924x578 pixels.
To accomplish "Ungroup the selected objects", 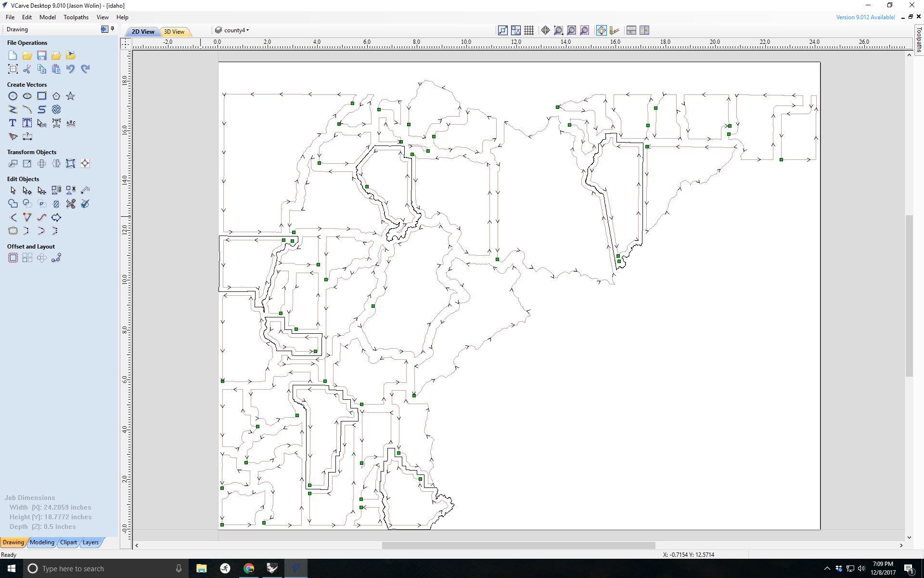I will point(71,190).
